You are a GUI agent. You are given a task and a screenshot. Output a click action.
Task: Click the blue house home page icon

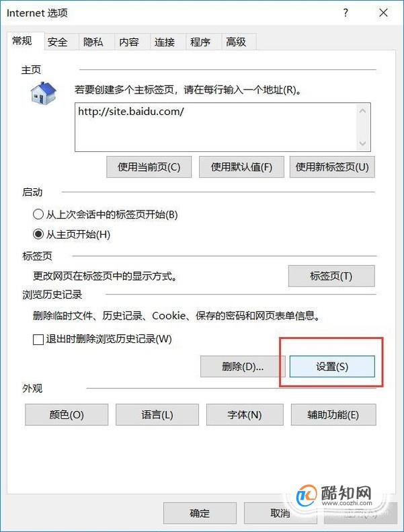click(x=44, y=93)
